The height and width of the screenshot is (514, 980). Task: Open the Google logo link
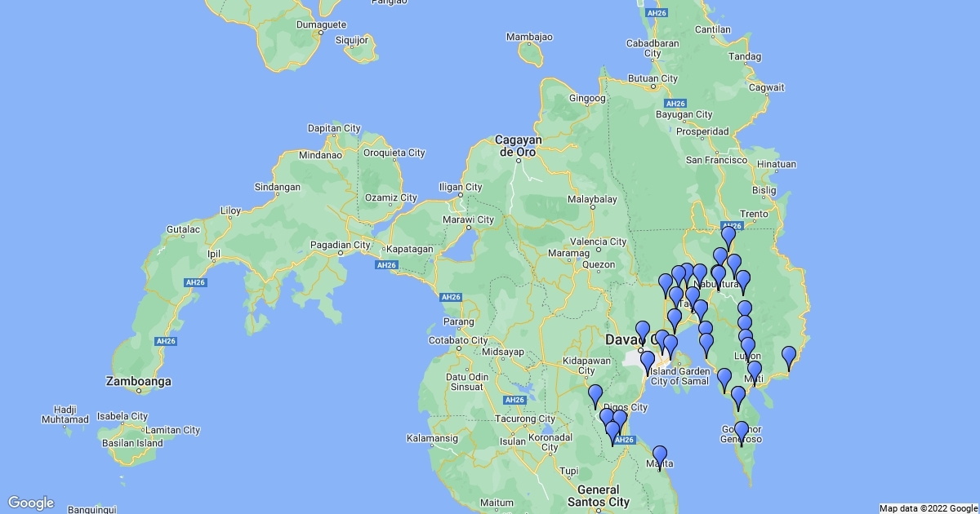point(31,503)
